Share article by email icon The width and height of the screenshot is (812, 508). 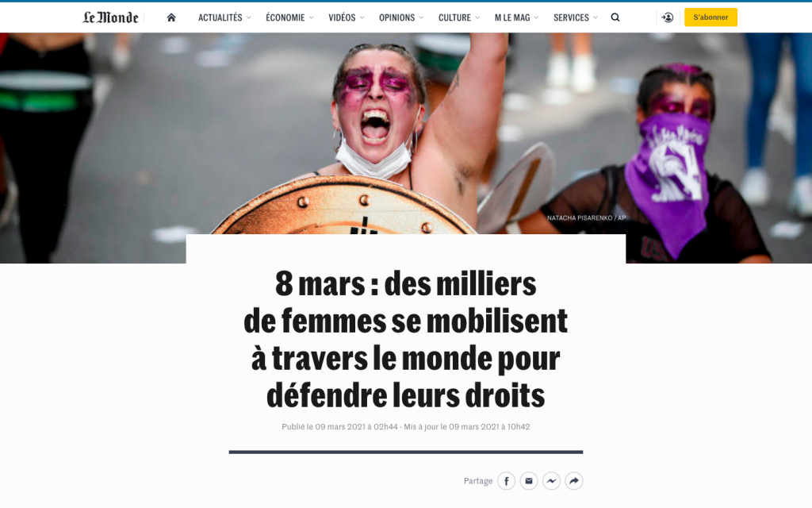(529, 481)
